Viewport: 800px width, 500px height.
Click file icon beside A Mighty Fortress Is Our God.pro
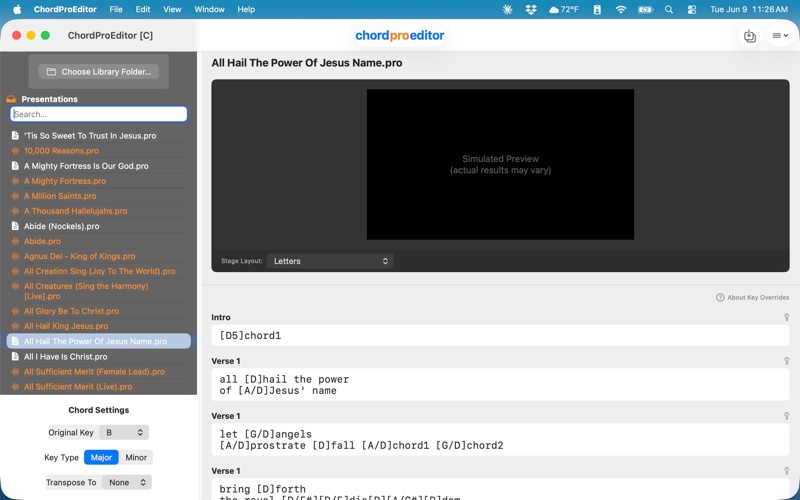coord(15,166)
